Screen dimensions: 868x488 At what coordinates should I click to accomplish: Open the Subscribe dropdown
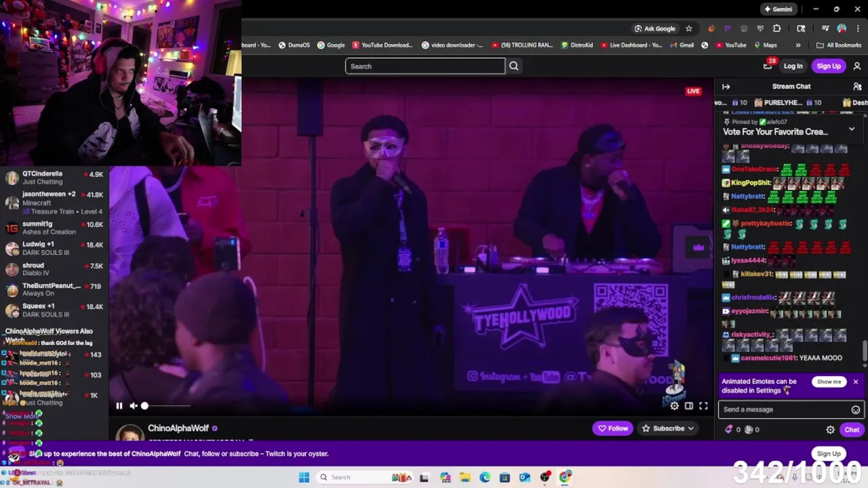click(668, 428)
